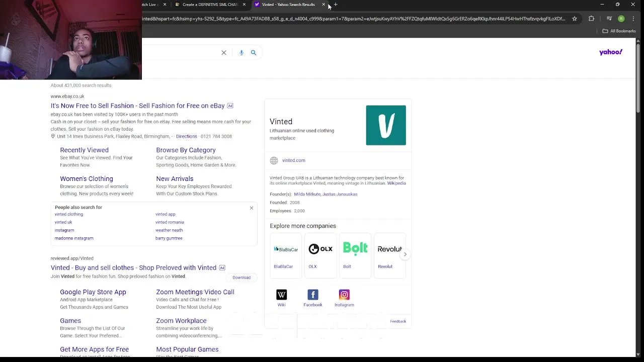The height and width of the screenshot is (362, 644).
Task: Click the browser address bar URL
Action: click(x=353, y=19)
